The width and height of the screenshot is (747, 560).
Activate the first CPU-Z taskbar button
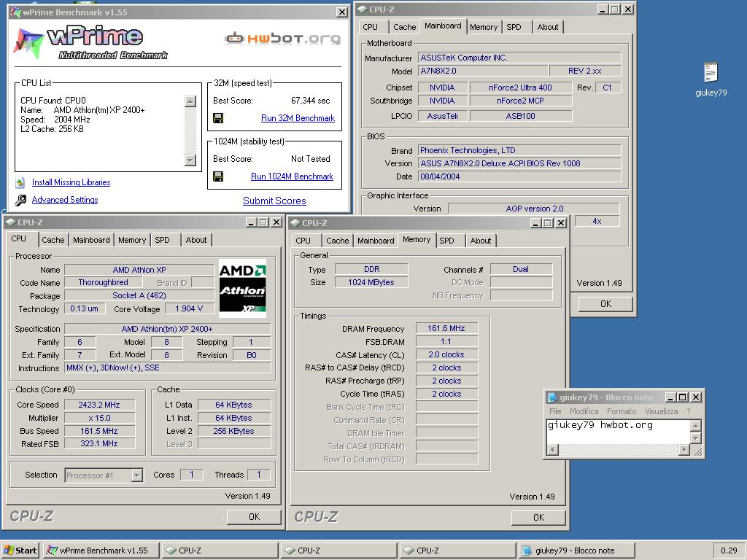(220, 551)
